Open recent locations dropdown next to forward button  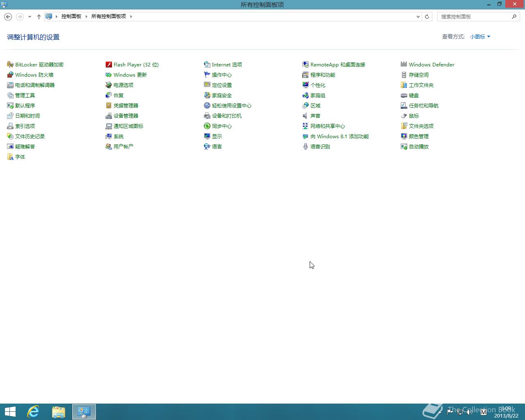point(30,17)
